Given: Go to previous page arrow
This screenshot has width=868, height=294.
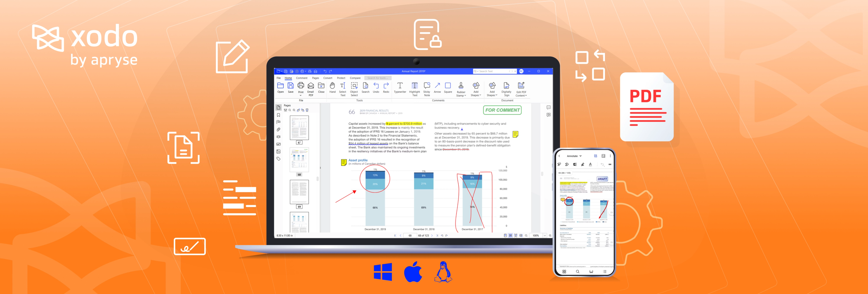Looking at the screenshot, I should pyautogui.click(x=400, y=236).
